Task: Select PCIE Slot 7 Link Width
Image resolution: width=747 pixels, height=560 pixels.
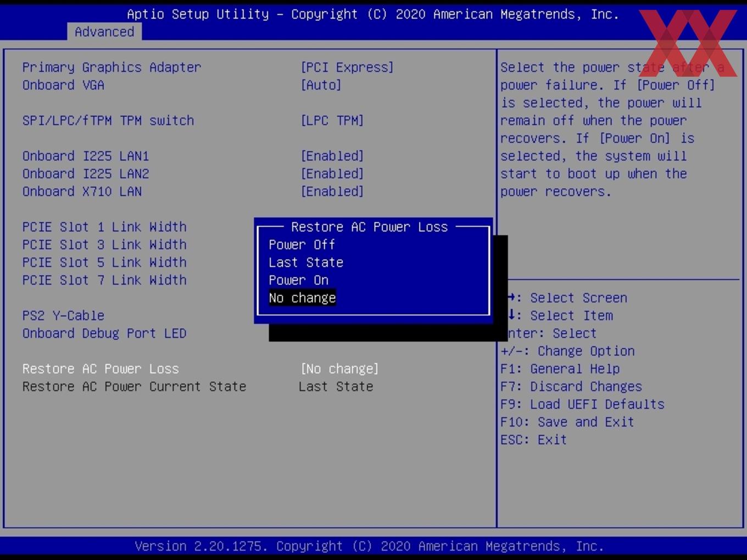Action: [104, 280]
